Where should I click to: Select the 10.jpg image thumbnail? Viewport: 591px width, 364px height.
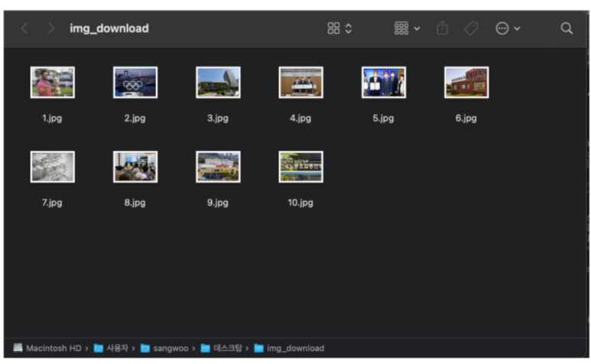(x=300, y=167)
